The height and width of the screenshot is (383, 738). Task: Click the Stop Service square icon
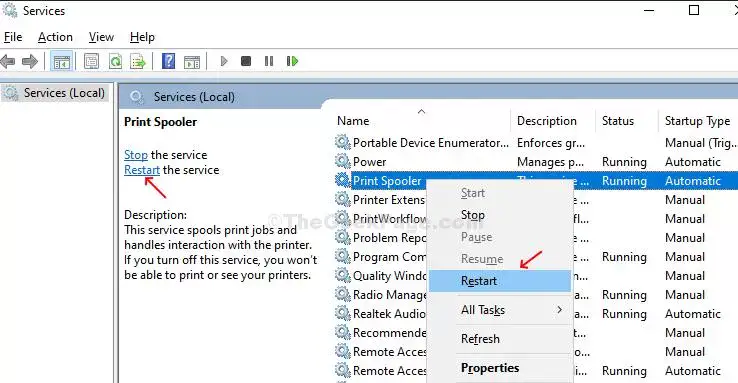[246, 61]
